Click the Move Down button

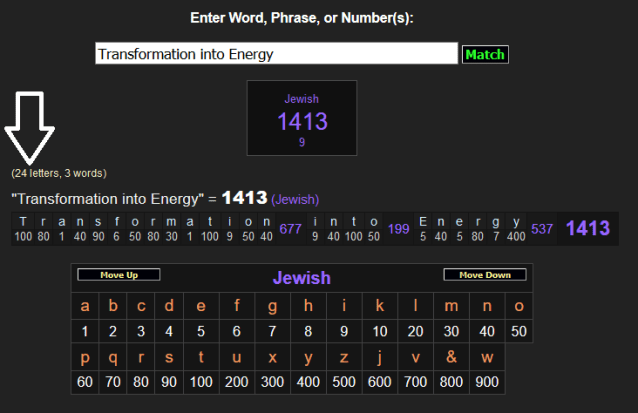click(x=484, y=275)
